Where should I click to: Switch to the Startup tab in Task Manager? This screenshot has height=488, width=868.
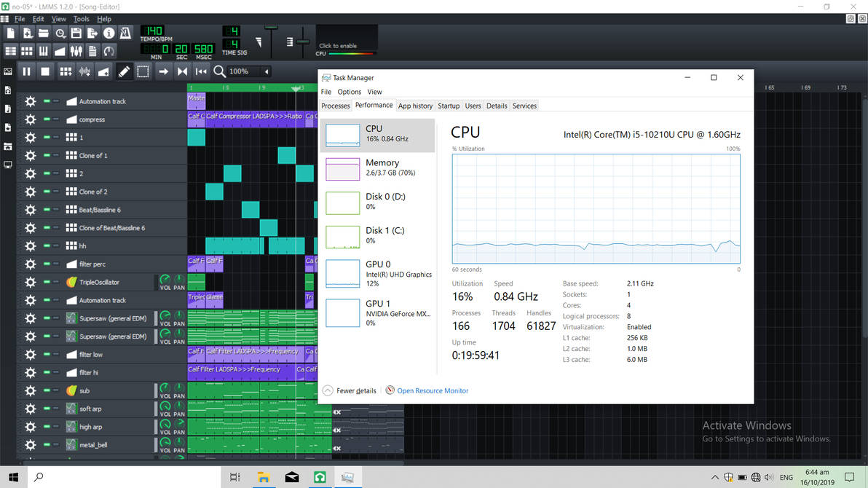[x=449, y=106]
